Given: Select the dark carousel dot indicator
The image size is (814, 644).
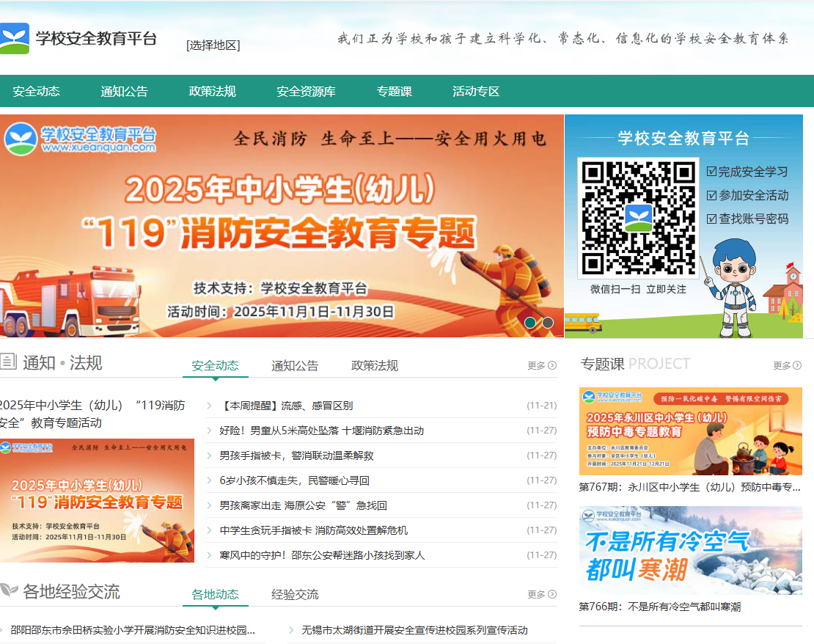Looking at the screenshot, I should click(x=548, y=321).
